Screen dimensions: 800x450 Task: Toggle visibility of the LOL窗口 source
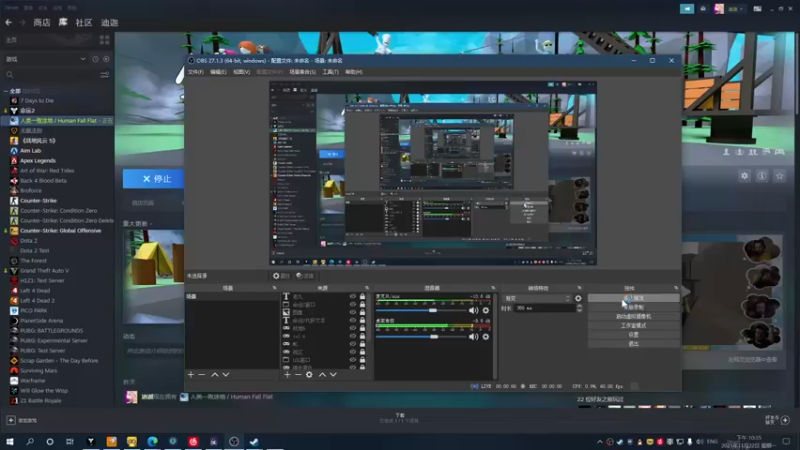pyautogui.click(x=353, y=360)
